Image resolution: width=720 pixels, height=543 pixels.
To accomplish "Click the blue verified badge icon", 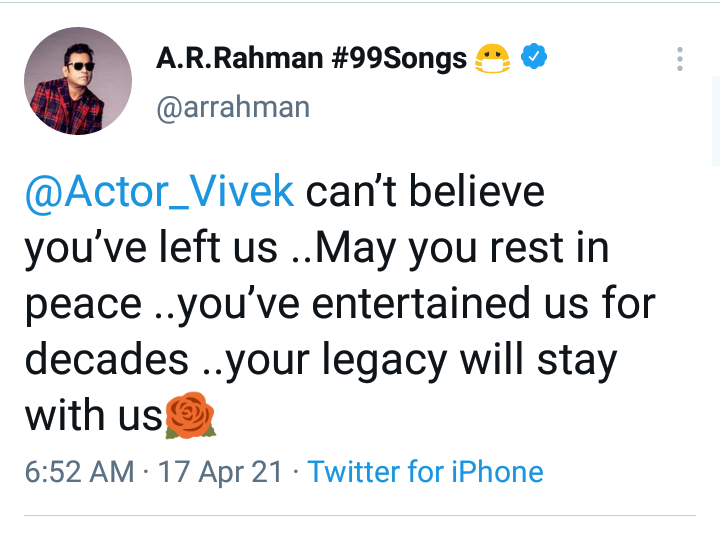I will tap(534, 56).
